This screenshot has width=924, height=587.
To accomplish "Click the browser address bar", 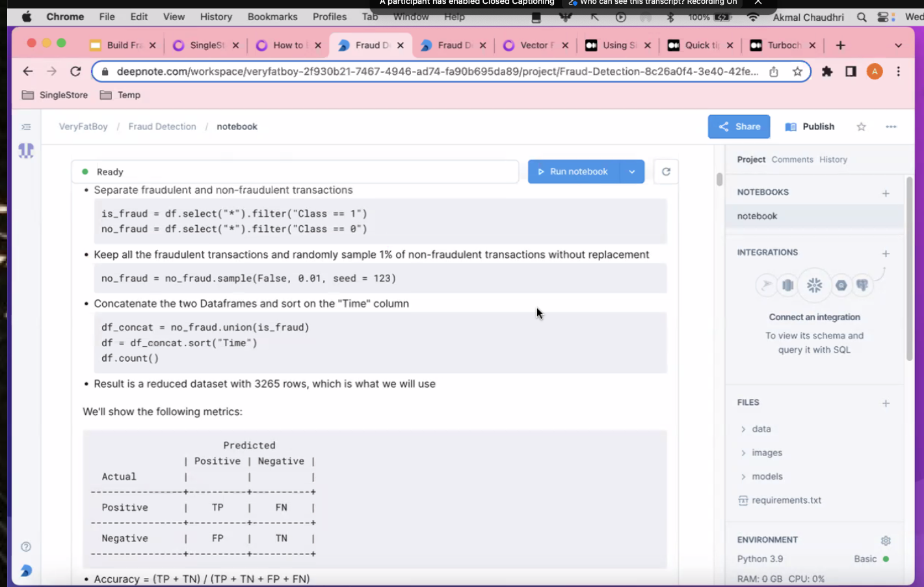I will [436, 72].
